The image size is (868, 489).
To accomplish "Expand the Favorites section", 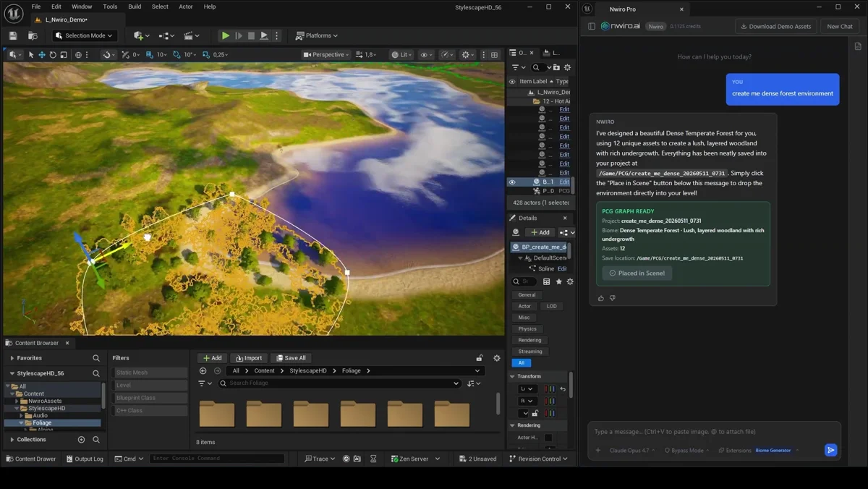I will pos(12,358).
